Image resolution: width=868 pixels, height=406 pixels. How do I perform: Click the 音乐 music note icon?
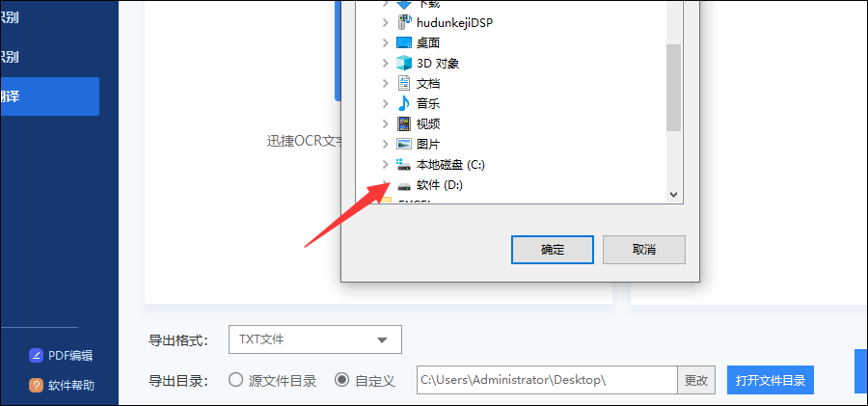click(x=405, y=103)
